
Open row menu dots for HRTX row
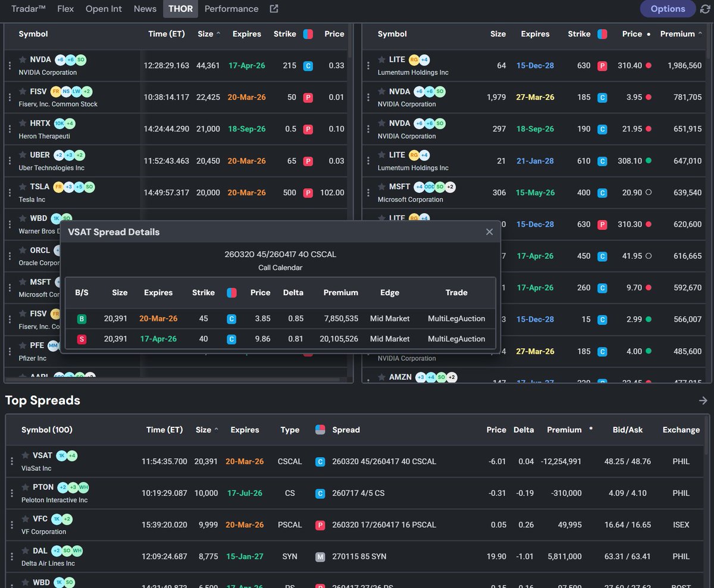coord(10,129)
